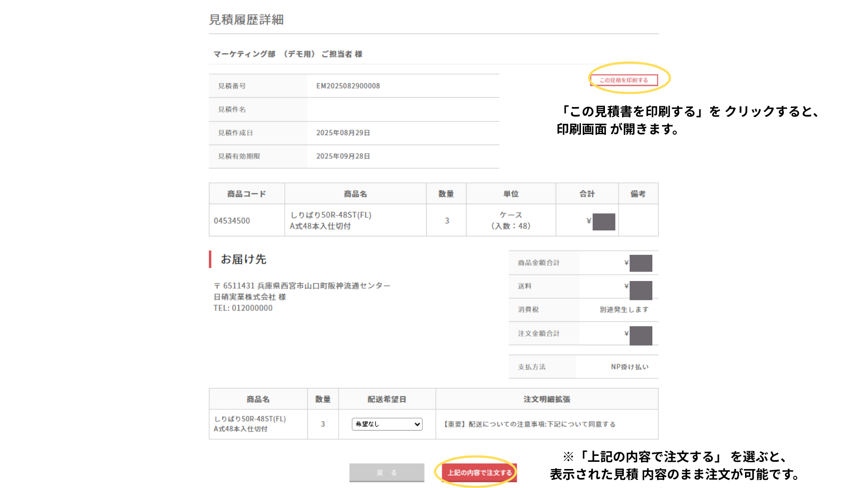This screenshot has height=488, width=868.
Task: Click the gray 戻る back button
Action: point(387,473)
